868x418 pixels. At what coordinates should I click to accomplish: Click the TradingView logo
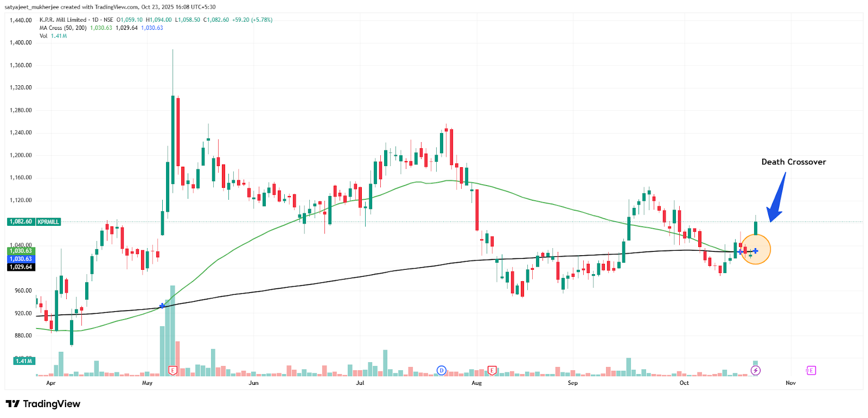pyautogui.click(x=43, y=404)
